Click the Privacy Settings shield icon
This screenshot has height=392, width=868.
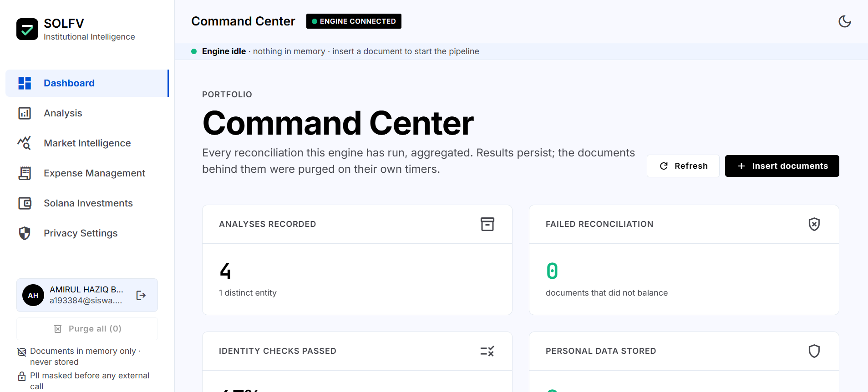point(25,233)
